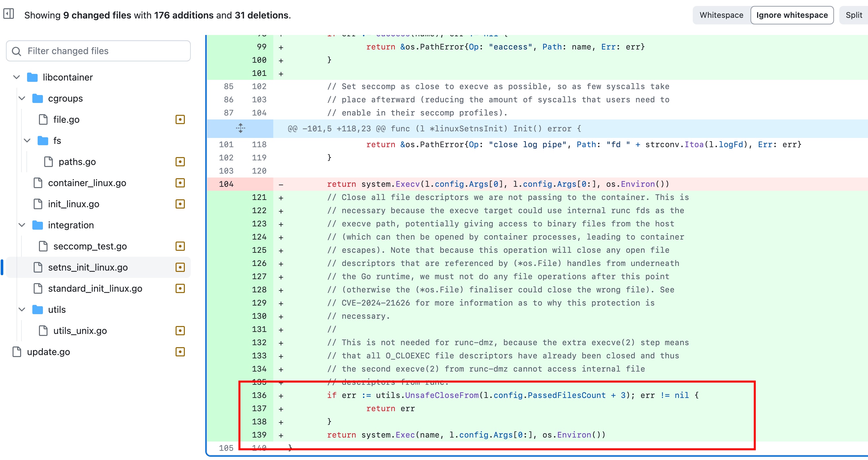This screenshot has height=460, width=868.
Task: Click new line number 121
Action: click(259, 197)
